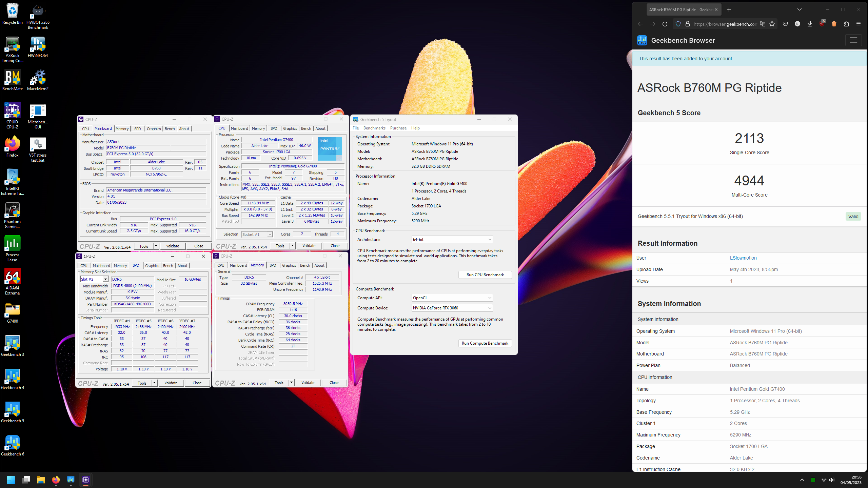Launch Phantom Gaming desktop icon
Viewport: 868px width, 488px height.
pyautogui.click(x=13, y=216)
